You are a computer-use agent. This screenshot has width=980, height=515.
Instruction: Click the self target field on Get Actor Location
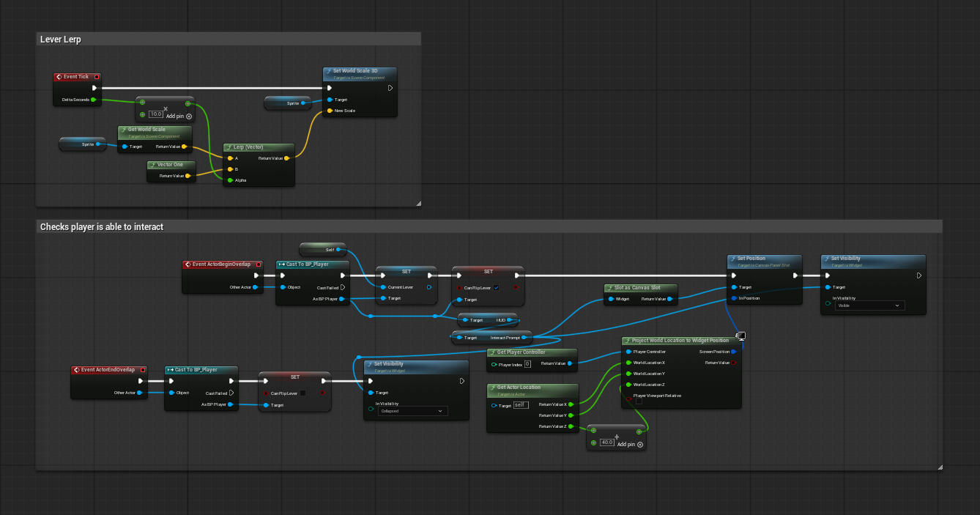pos(520,404)
